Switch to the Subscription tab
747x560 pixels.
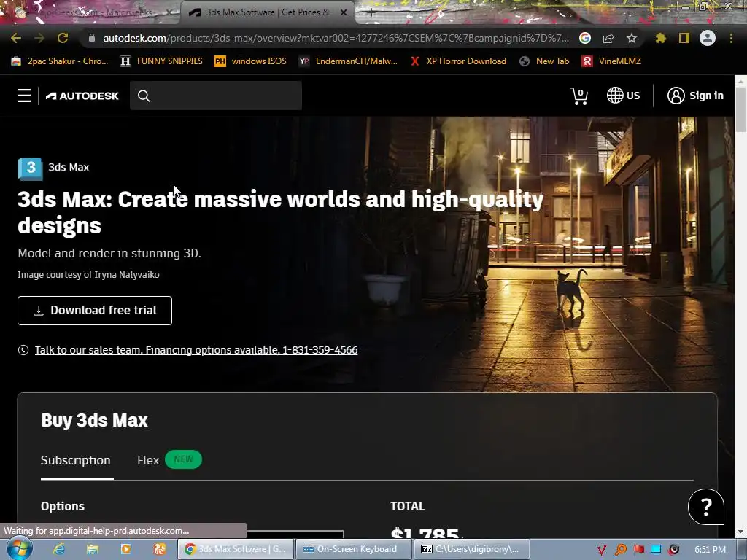[x=76, y=460]
